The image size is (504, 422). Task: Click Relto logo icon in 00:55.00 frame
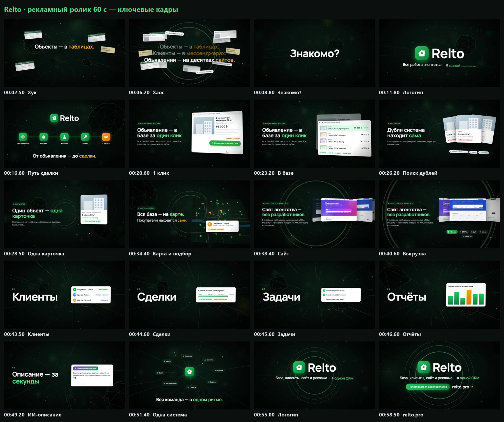pos(299,367)
